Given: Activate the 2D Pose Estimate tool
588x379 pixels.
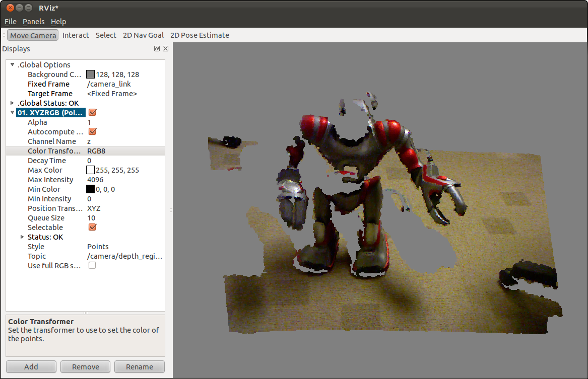Looking at the screenshot, I should point(200,35).
